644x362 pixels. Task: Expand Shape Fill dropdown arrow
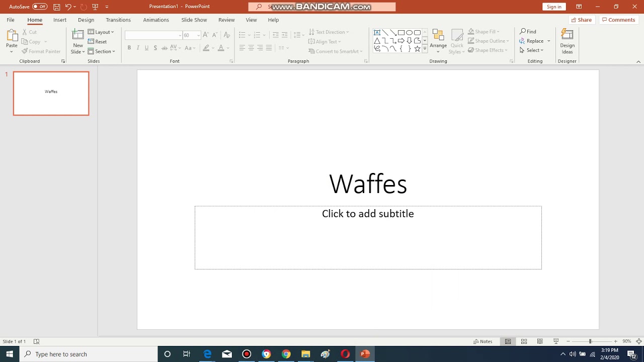(498, 32)
